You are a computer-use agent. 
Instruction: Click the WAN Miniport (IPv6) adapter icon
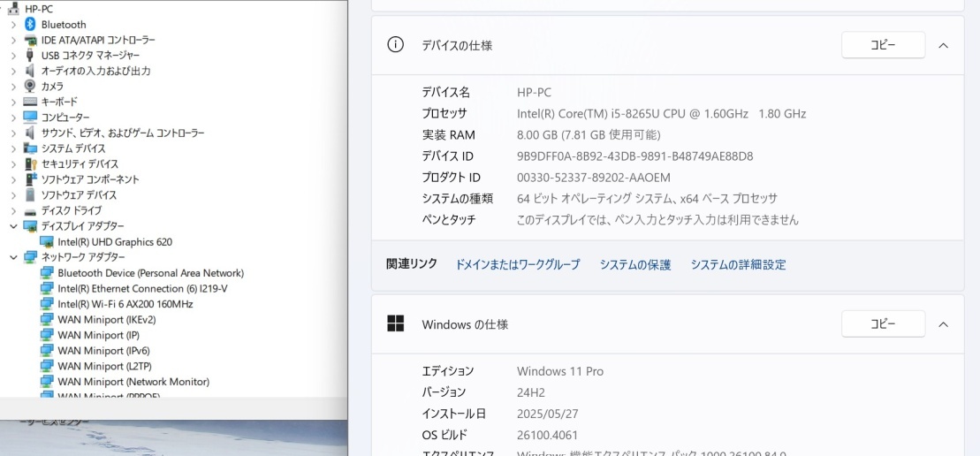click(x=46, y=351)
